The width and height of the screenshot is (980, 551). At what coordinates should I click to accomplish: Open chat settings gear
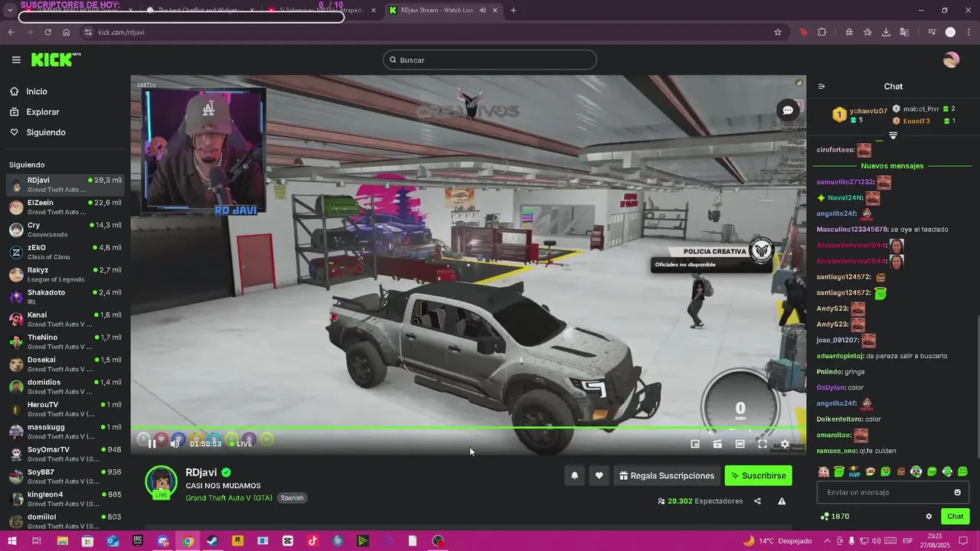929,517
